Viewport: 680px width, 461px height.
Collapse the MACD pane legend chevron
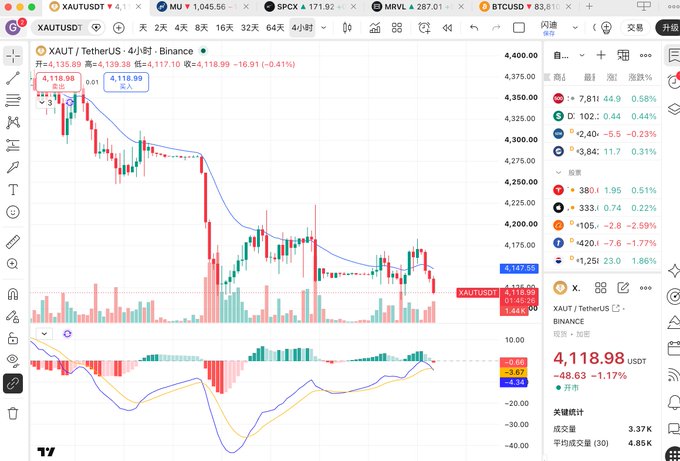click(43, 333)
